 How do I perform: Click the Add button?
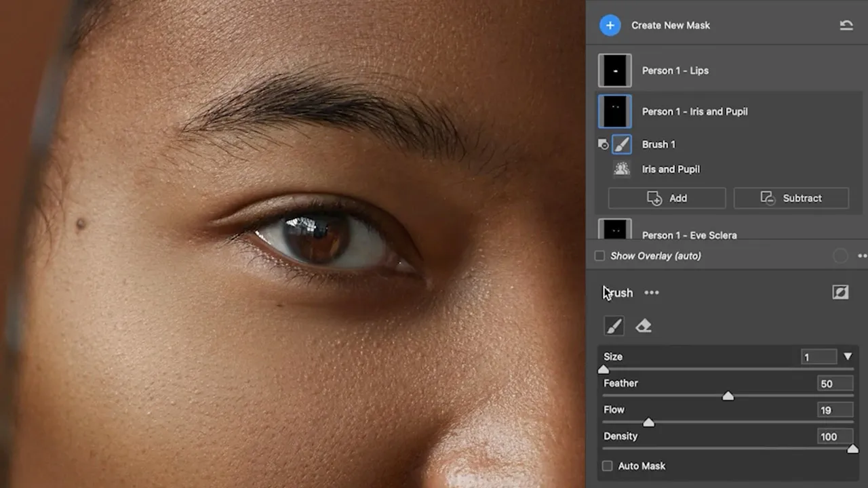point(667,198)
